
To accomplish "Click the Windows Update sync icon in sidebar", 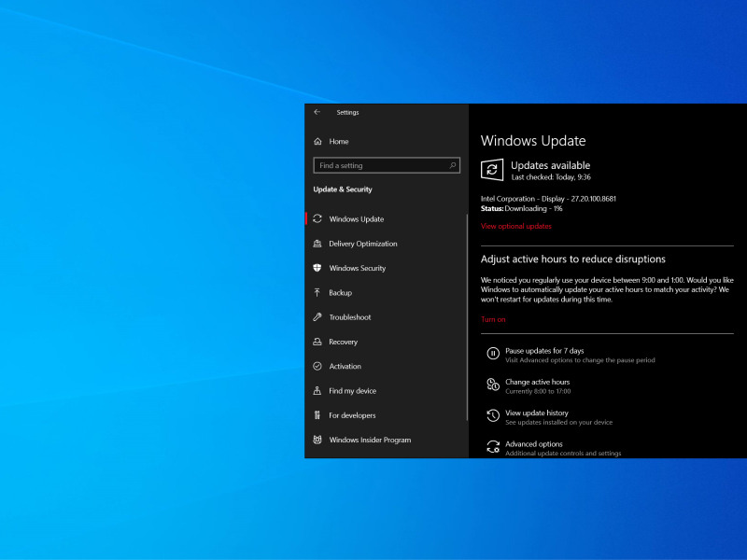I will click(x=317, y=218).
